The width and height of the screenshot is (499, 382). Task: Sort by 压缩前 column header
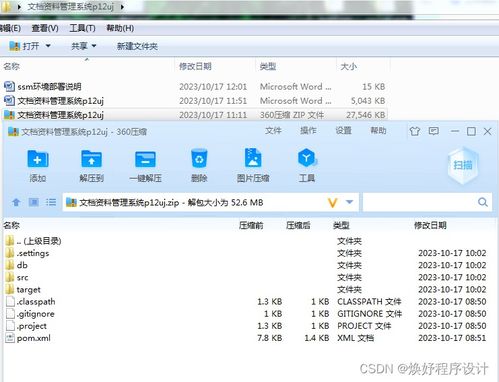(251, 226)
